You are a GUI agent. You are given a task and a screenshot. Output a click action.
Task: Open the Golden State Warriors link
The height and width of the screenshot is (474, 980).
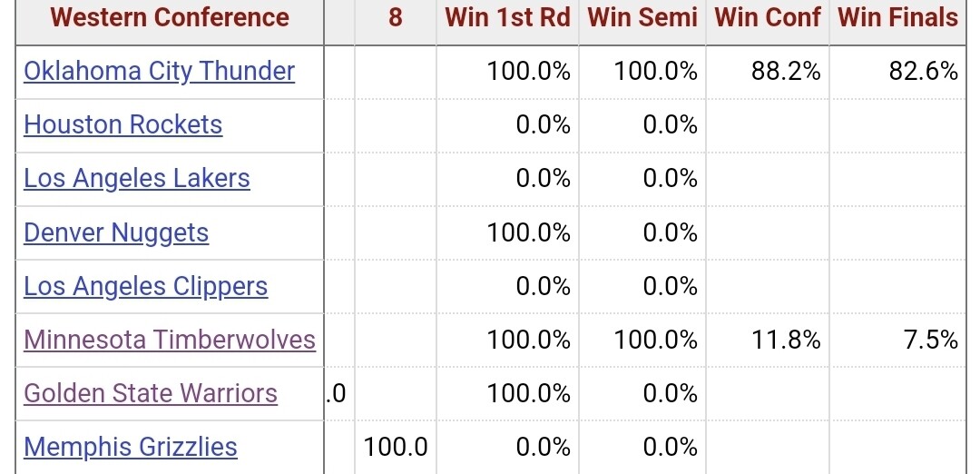coord(151,394)
